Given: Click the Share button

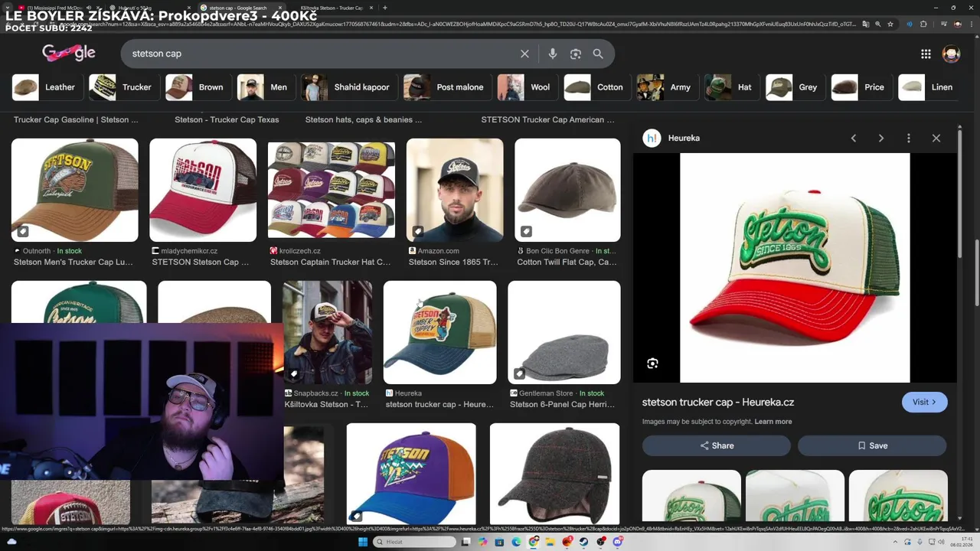Looking at the screenshot, I should pyautogui.click(x=717, y=445).
